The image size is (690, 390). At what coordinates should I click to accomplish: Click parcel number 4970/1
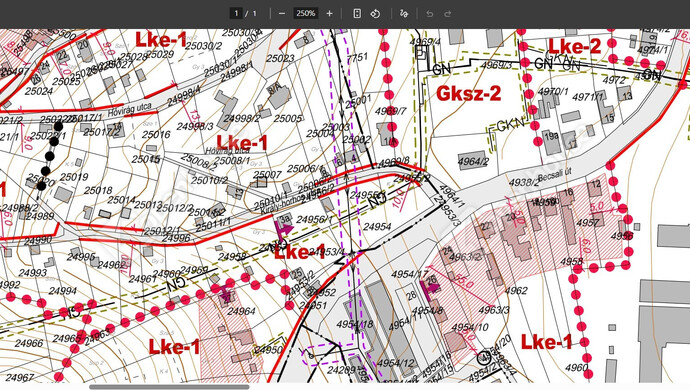click(x=553, y=92)
